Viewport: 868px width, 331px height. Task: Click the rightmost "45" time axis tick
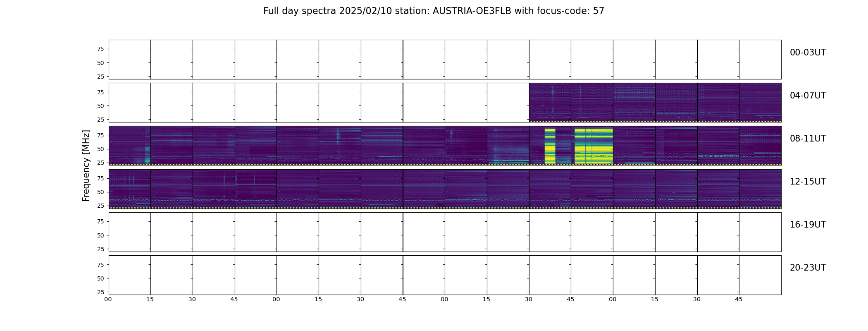tap(739, 299)
